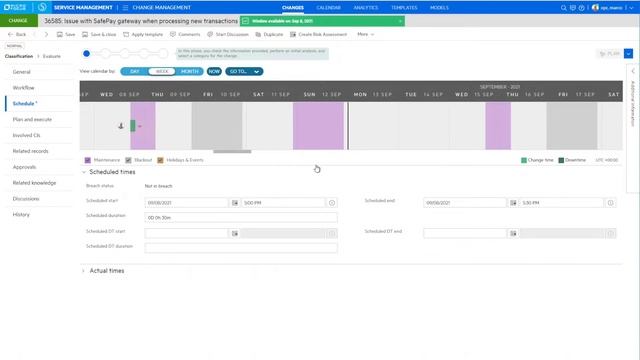The height and width of the screenshot is (360, 640).
Task: Click the green notification message icon
Action: tap(245, 21)
